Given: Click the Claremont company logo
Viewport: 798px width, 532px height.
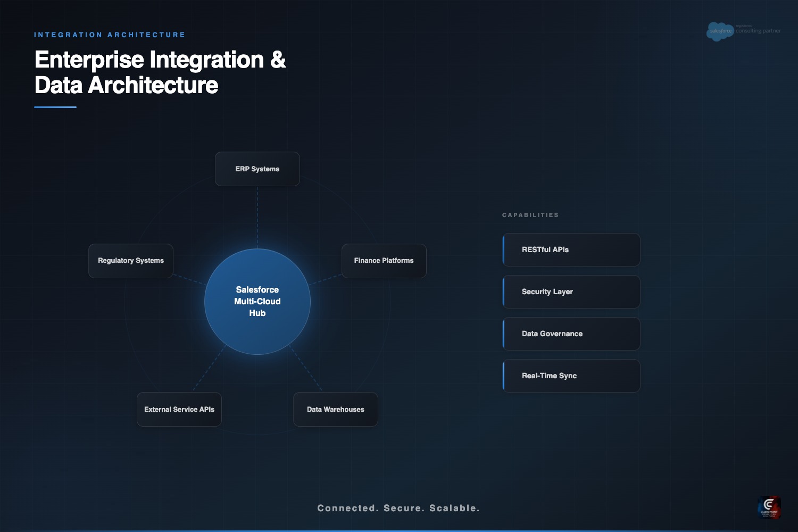Looking at the screenshot, I should 769,507.
